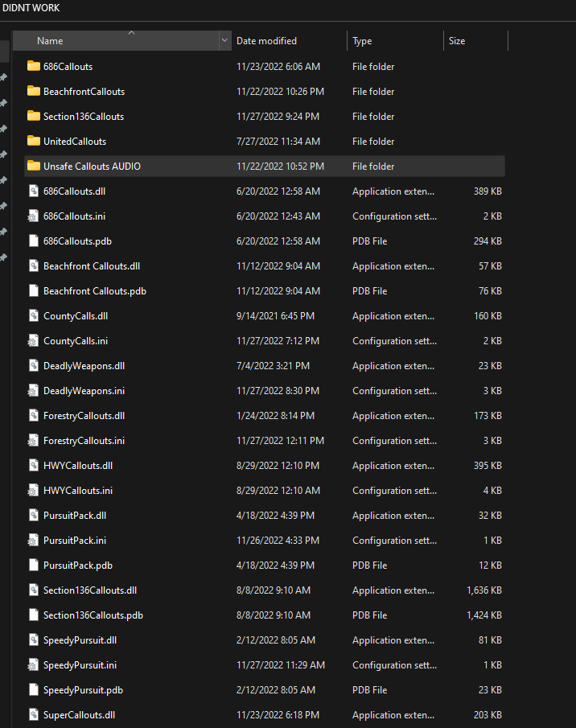Click the Unsafe Callouts AUDIO folder icon
576x728 pixels.
click(34, 167)
